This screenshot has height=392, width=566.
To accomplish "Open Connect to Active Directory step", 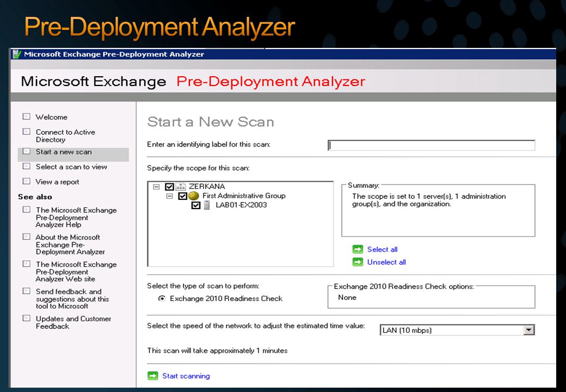I will [x=65, y=136].
